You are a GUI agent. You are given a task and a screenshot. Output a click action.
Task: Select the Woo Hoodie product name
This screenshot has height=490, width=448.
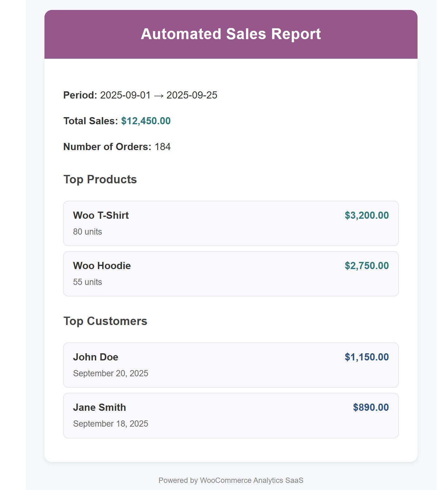(102, 266)
